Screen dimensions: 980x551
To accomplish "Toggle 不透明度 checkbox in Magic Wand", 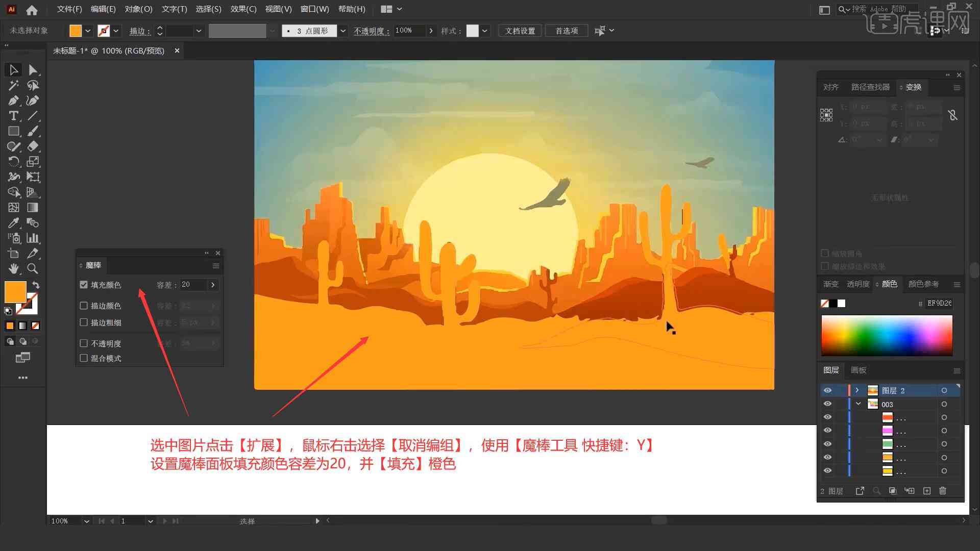I will pyautogui.click(x=84, y=343).
